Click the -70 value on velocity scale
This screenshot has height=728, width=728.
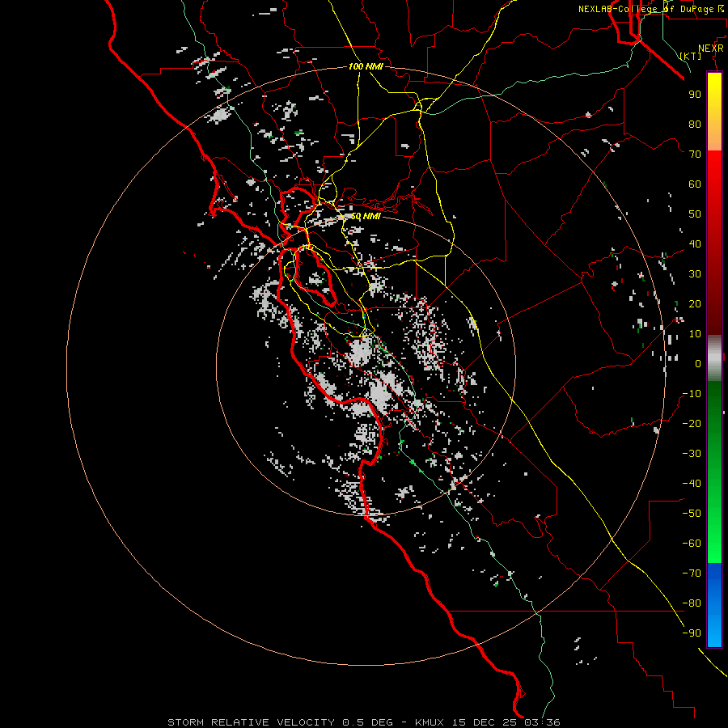pos(692,574)
